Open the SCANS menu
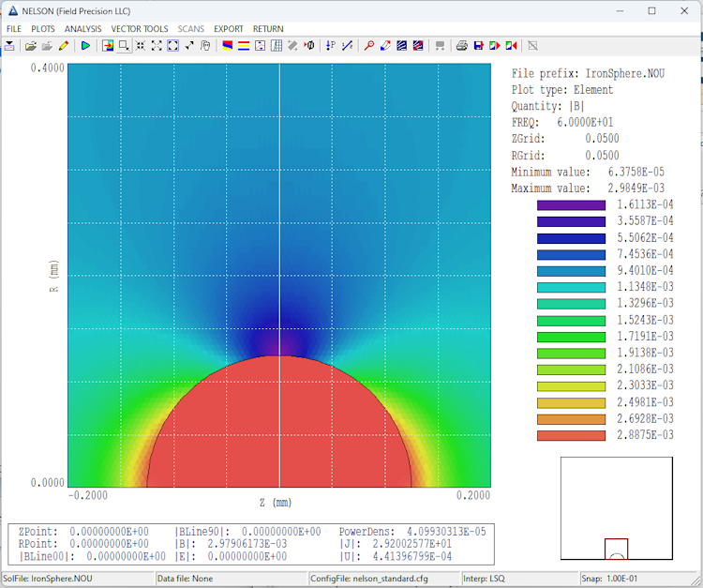The width and height of the screenshot is (703, 588). [x=191, y=29]
